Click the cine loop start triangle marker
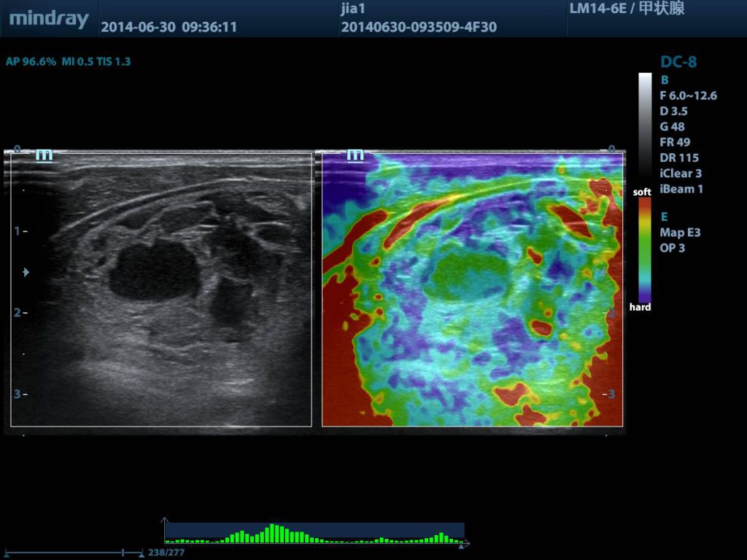The height and width of the screenshot is (560, 747). point(7,555)
